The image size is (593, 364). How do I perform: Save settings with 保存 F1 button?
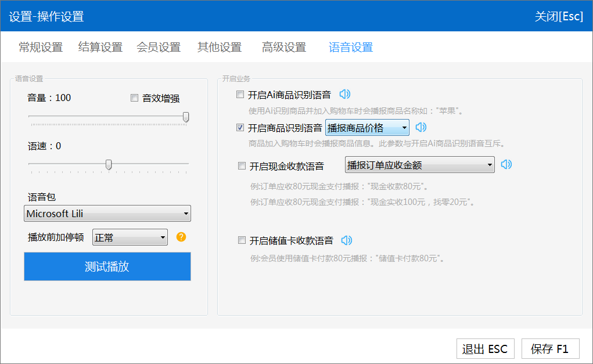550,349
